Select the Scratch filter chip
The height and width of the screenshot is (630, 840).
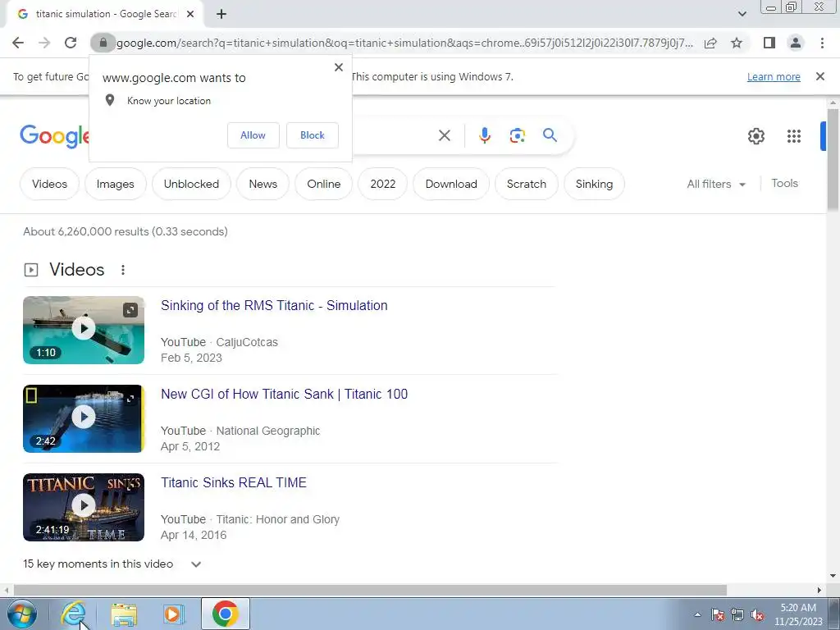coord(527,184)
